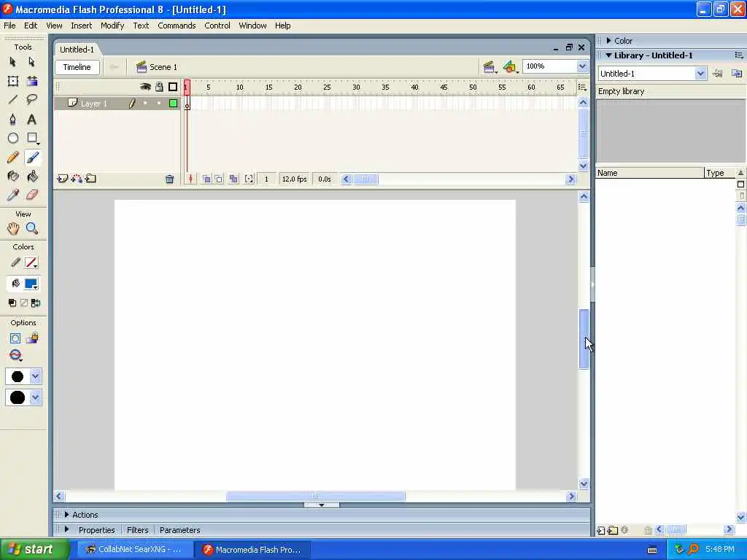Add a motion guide layer

tap(76, 179)
